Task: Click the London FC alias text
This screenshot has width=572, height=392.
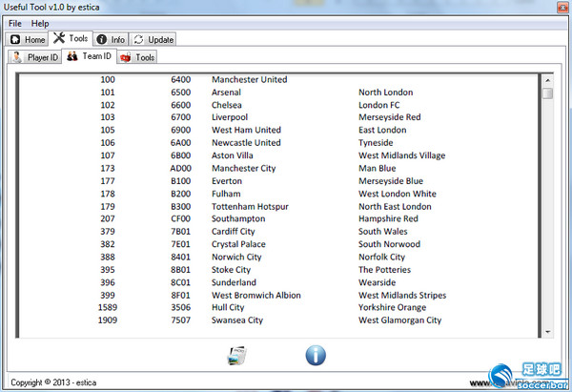Action: [379, 105]
